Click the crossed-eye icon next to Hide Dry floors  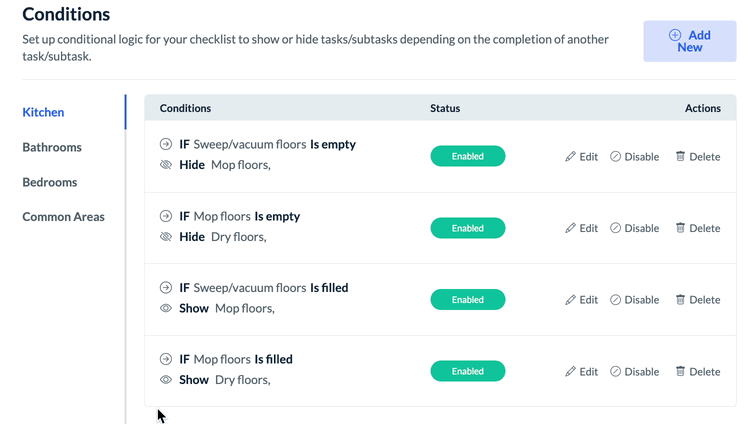point(166,237)
